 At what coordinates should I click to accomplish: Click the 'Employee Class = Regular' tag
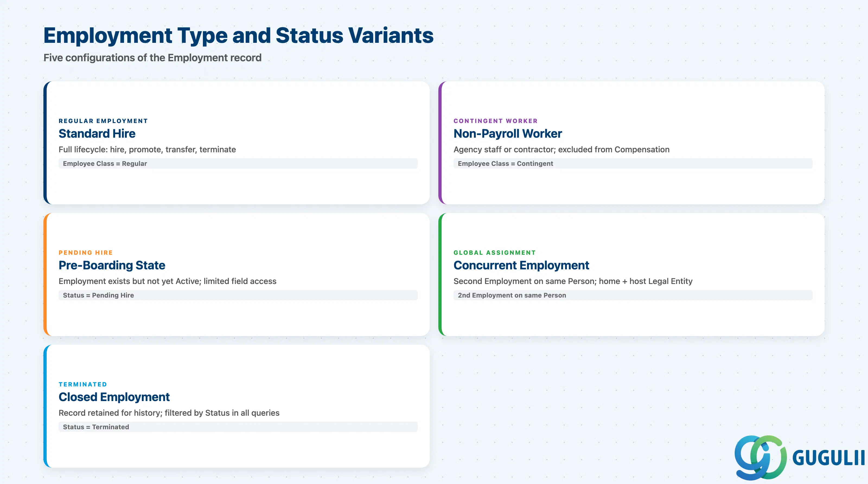238,164
